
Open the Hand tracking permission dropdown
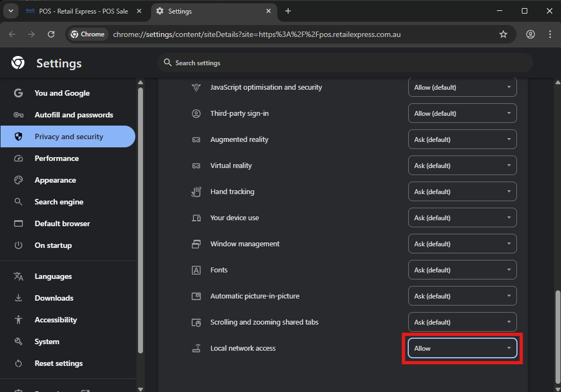462,192
